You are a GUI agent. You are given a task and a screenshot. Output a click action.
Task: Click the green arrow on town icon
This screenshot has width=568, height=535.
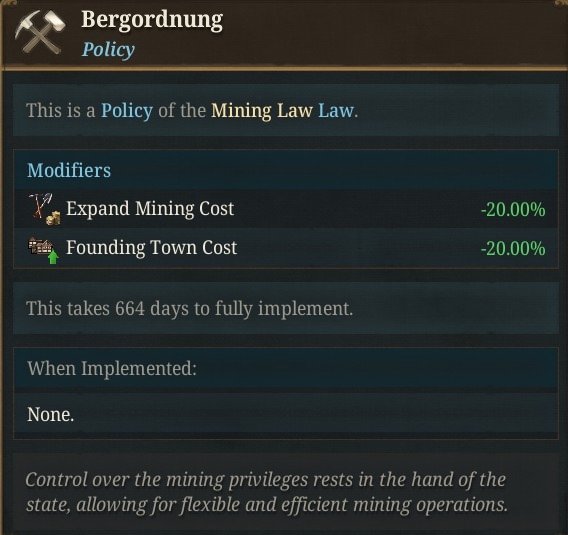pyautogui.click(x=53, y=257)
